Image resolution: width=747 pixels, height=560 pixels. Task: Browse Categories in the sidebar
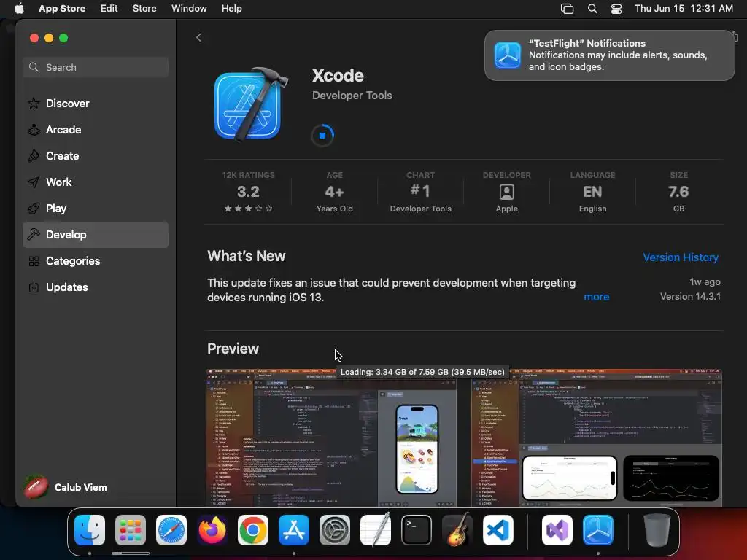96,261
